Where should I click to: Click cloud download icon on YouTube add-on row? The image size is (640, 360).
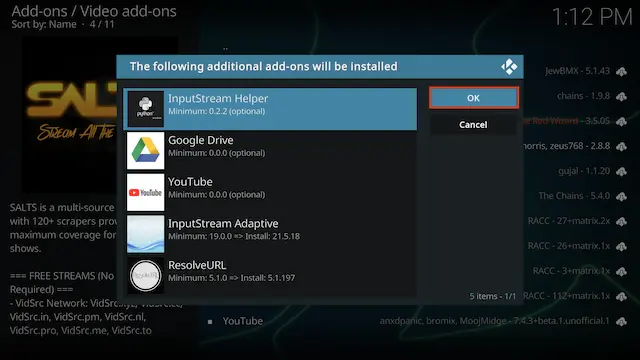621,322
